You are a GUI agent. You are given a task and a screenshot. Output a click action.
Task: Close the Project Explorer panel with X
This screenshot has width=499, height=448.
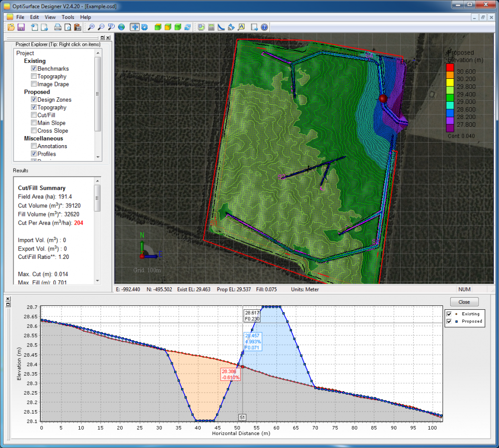click(108, 37)
